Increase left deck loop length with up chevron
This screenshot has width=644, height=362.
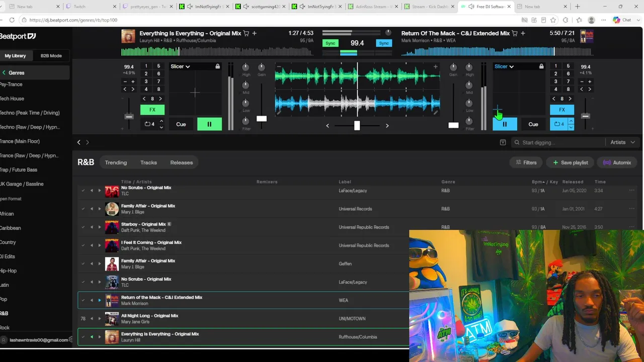pos(161,121)
